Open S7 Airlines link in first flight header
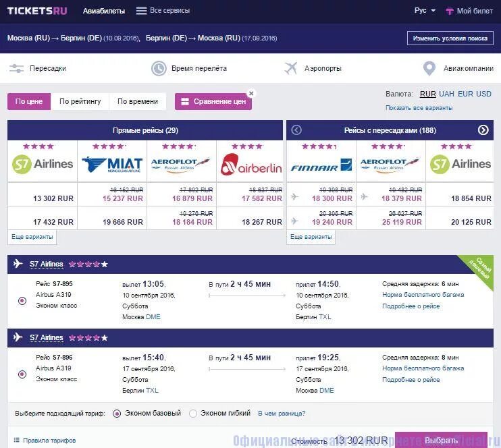 pyautogui.click(x=47, y=264)
